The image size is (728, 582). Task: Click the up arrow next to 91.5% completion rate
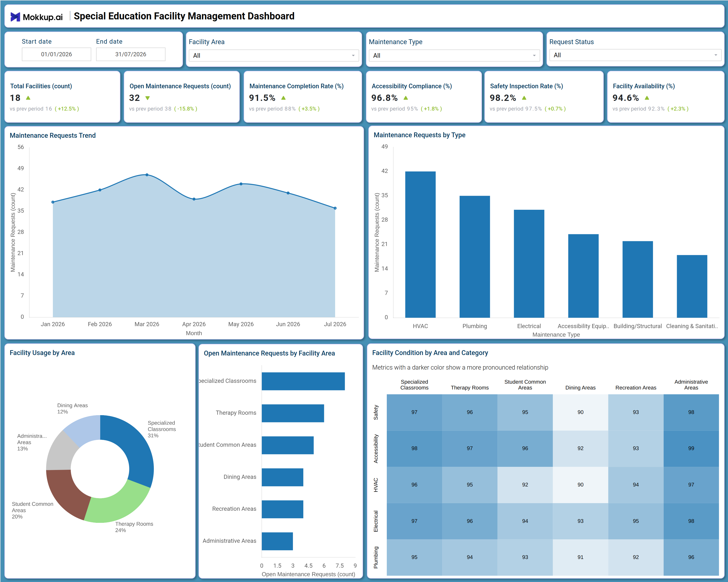point(284,98)
